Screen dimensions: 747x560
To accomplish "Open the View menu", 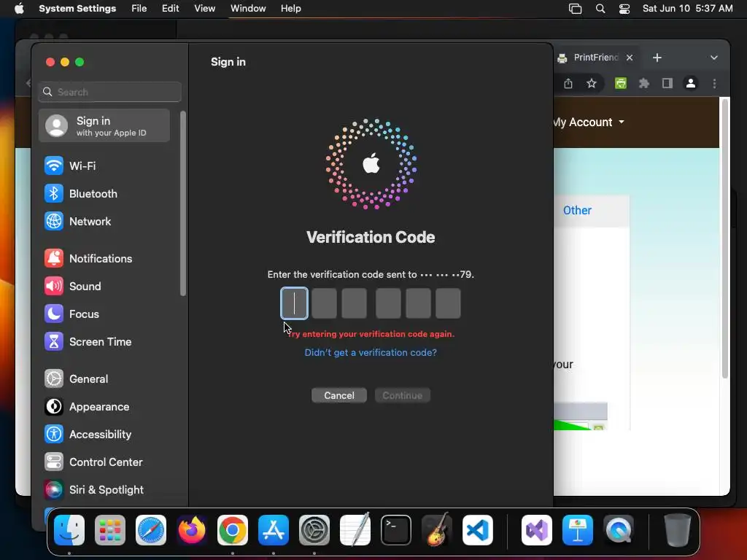I will 204,9.
